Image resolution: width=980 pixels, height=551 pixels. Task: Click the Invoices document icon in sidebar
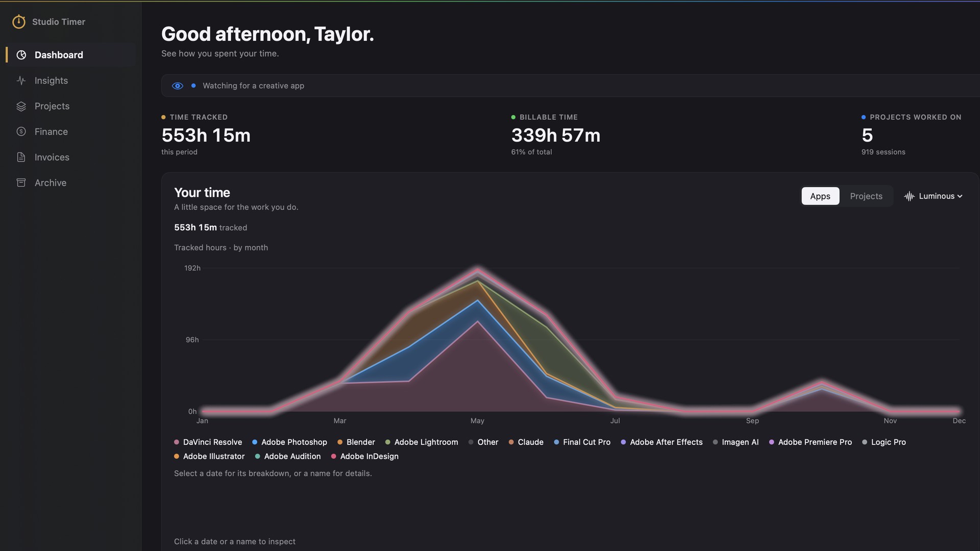(21, 157)
